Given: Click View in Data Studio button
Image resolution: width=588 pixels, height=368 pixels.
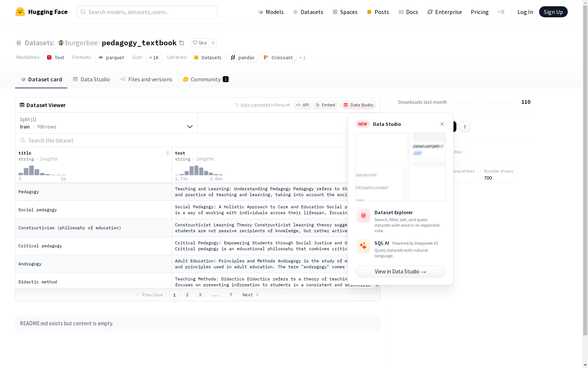Looking at the screenshot, I should click(401, 272).
